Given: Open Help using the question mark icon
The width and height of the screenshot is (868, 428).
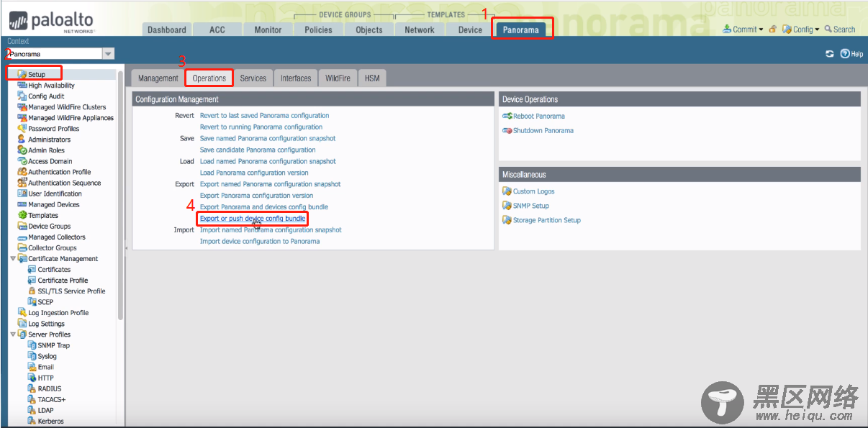Looking at the screenshot, I should (845, 54).
